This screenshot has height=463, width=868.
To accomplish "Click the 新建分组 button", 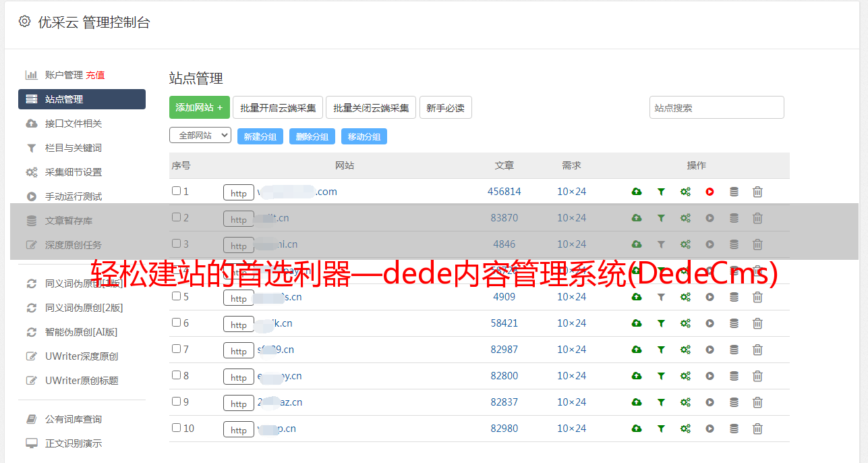I will (260, 136).
